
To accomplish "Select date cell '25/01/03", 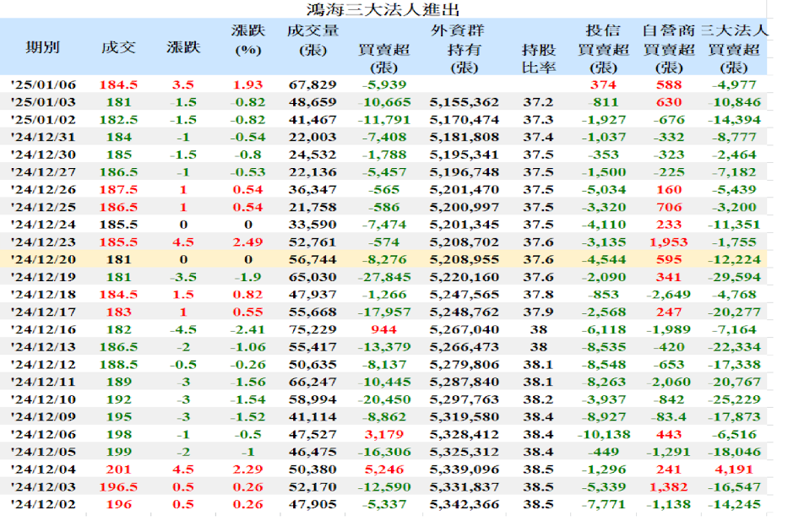I will coord(43,102).
